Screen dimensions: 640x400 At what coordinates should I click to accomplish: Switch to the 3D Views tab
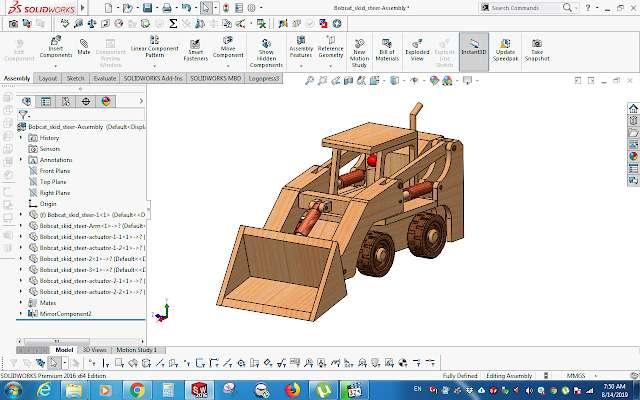click(94, 350)
